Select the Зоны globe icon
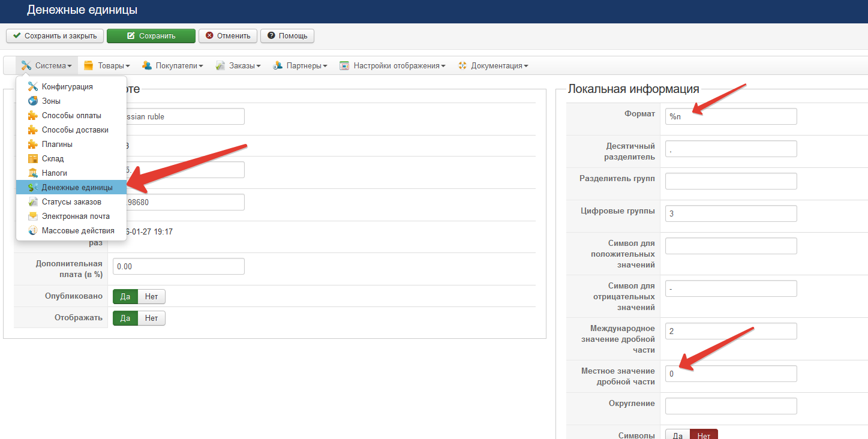The height and width of the screenshot is (439, 868). coord(33,101)
